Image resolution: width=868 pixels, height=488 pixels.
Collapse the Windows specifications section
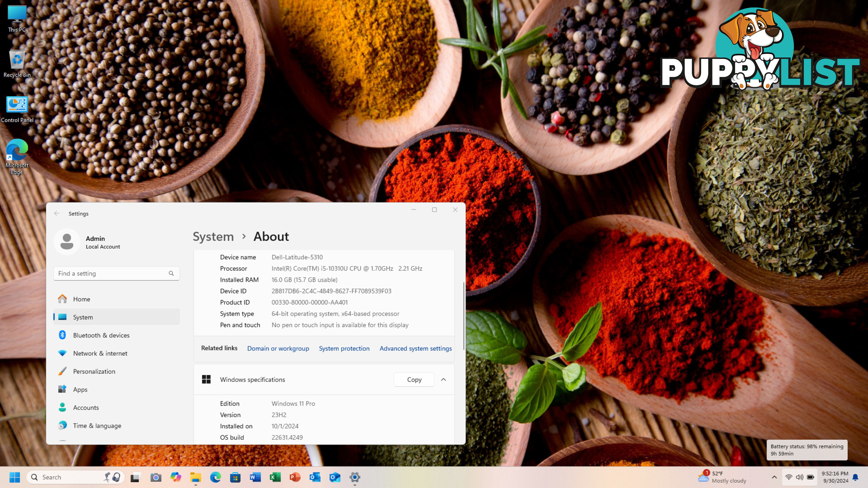click(x=443, y=380)
